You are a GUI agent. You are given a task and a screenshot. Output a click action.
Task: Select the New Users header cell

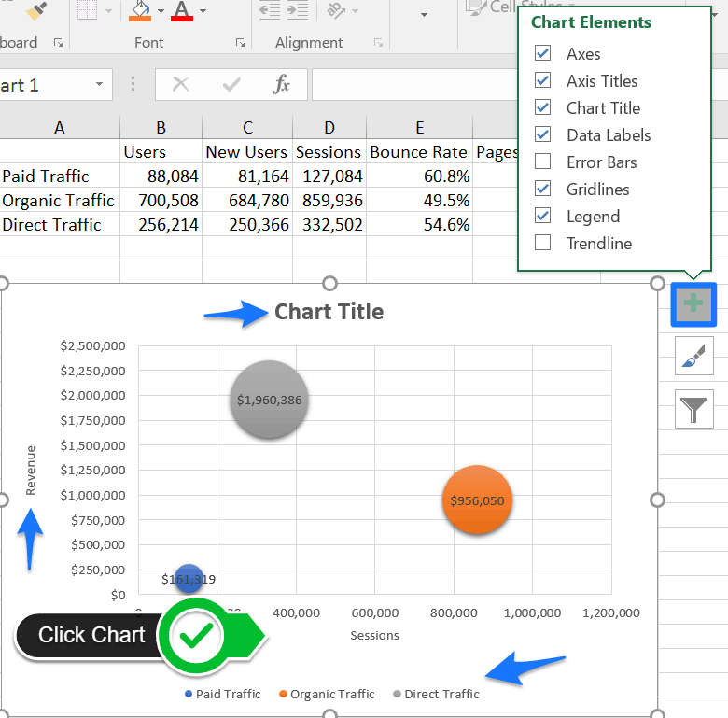247,152
